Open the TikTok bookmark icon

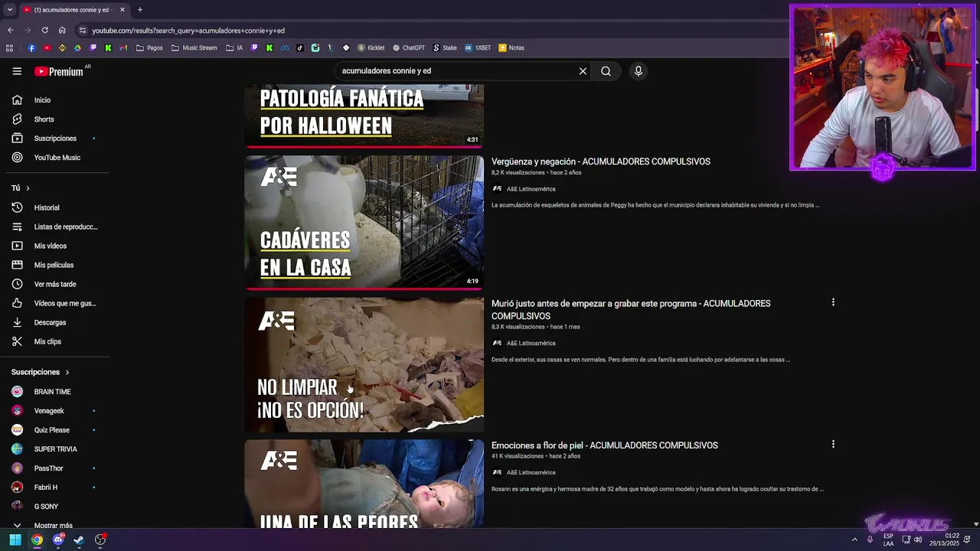[299, 47]
